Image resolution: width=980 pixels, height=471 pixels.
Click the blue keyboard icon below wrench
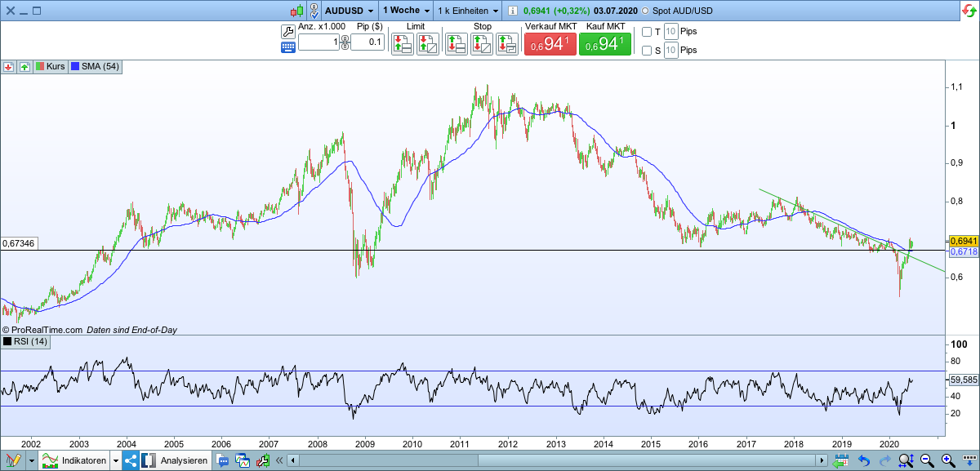click(287, 47)
